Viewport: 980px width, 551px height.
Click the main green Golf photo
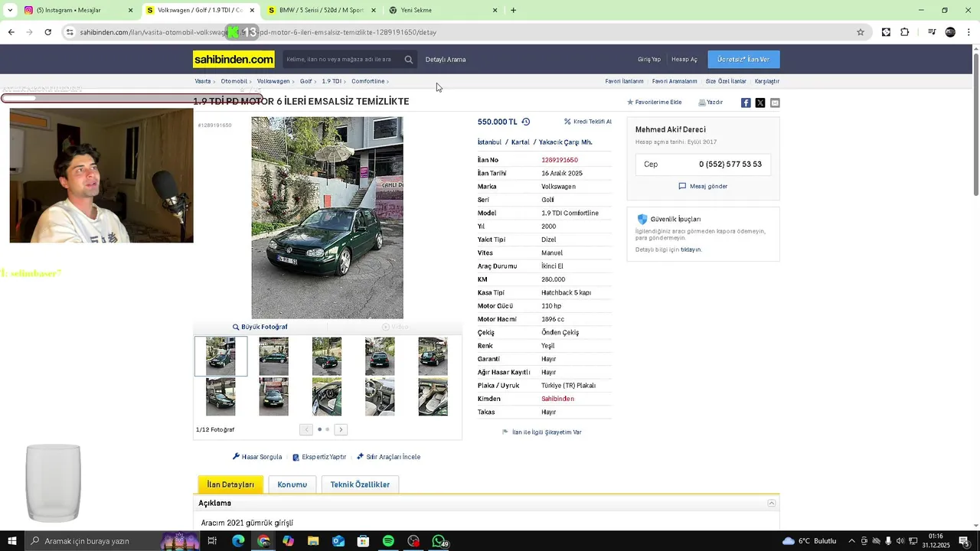(327, 217)
